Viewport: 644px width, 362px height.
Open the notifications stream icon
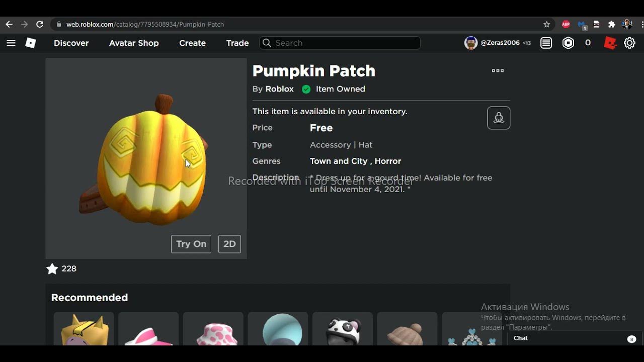546,43
